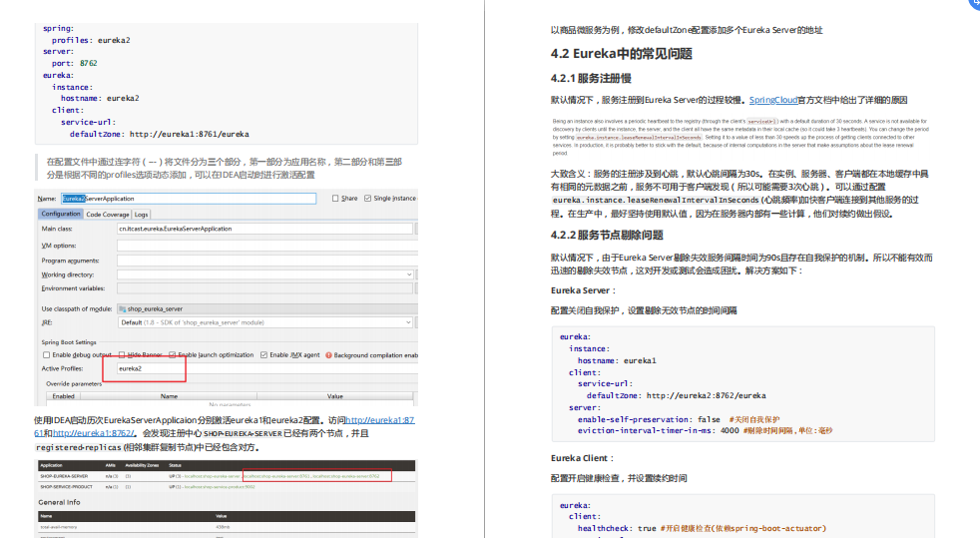980x538 pixels.
Task: Click the Environment variables field
Action: coord(264,288)
